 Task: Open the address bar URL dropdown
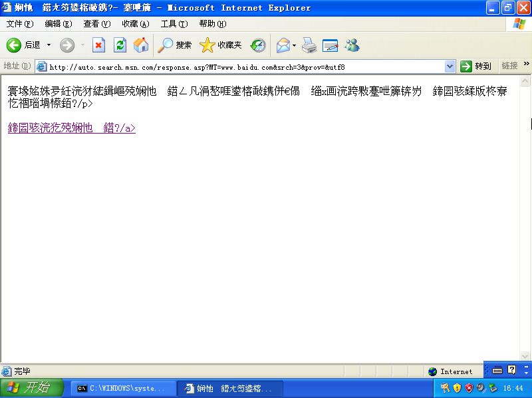click(450, 66)
